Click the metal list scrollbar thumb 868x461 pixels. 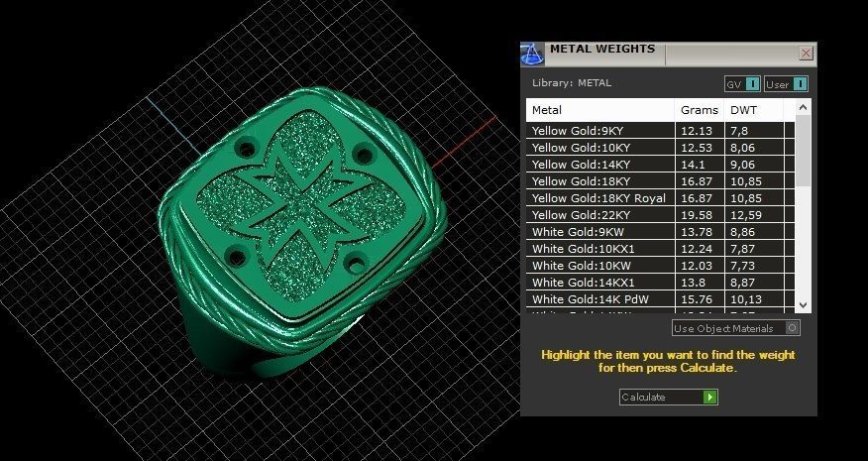(x=804, y=151)
